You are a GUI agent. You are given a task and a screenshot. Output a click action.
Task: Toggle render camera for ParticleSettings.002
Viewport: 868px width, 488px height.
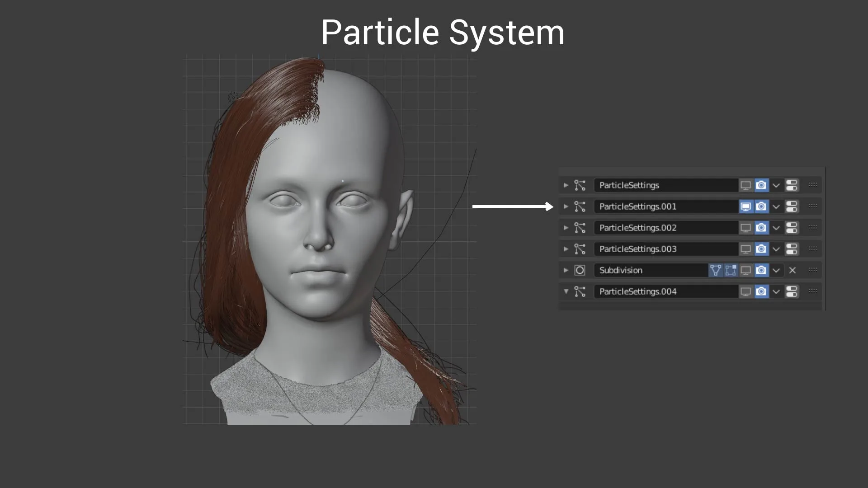(761, 228)
